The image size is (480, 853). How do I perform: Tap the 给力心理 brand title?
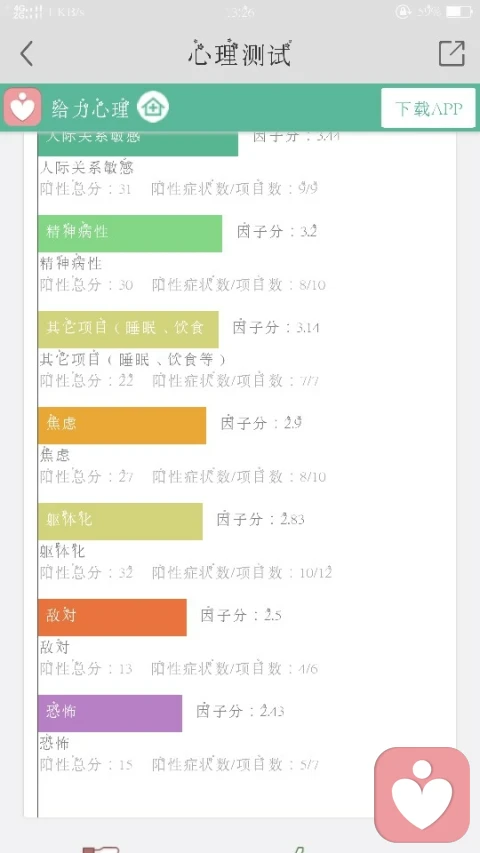tap(90, 109)
